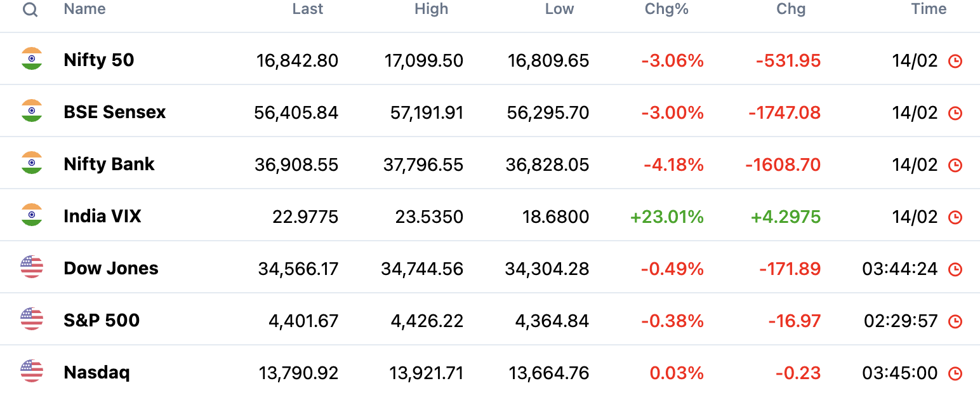
Task: Click the India flag icon beside India VIX
Action: point(32,215)
